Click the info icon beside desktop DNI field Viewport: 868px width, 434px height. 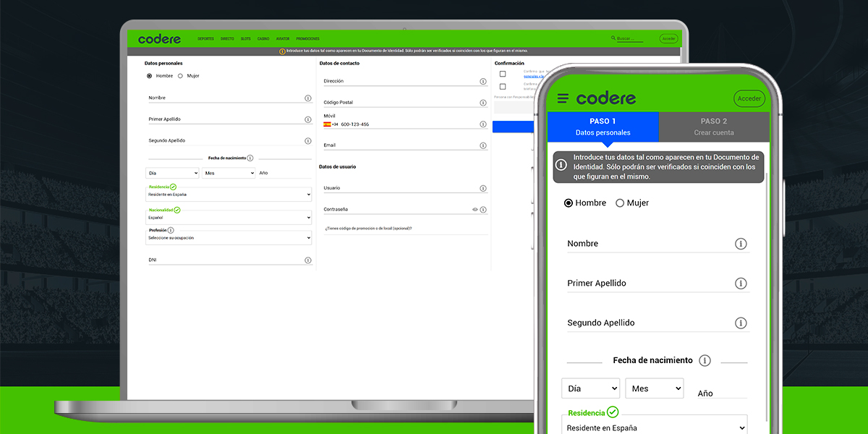(x=307, y=260)
